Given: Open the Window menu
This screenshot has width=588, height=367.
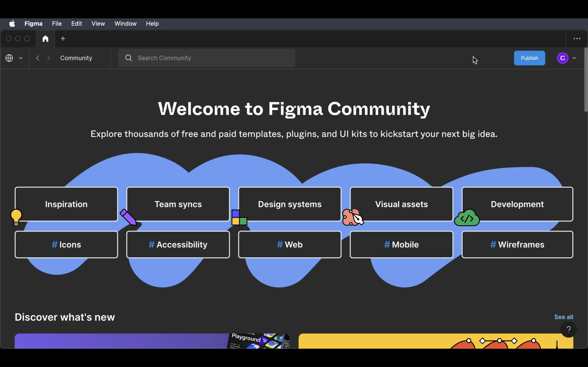Looking at the screenshot, I should coord(125,23).
